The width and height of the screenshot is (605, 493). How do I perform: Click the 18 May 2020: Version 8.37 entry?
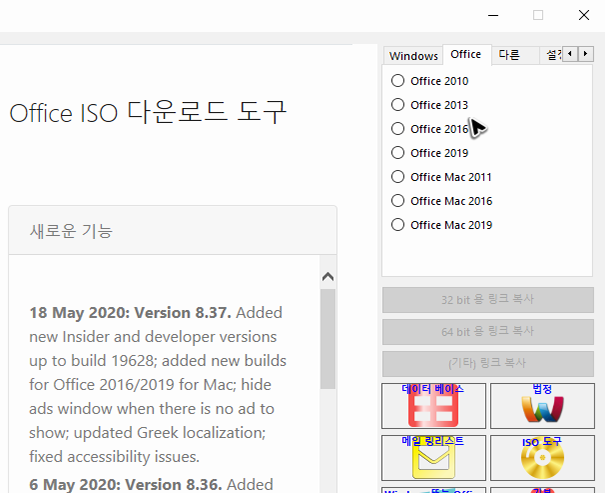130,312
